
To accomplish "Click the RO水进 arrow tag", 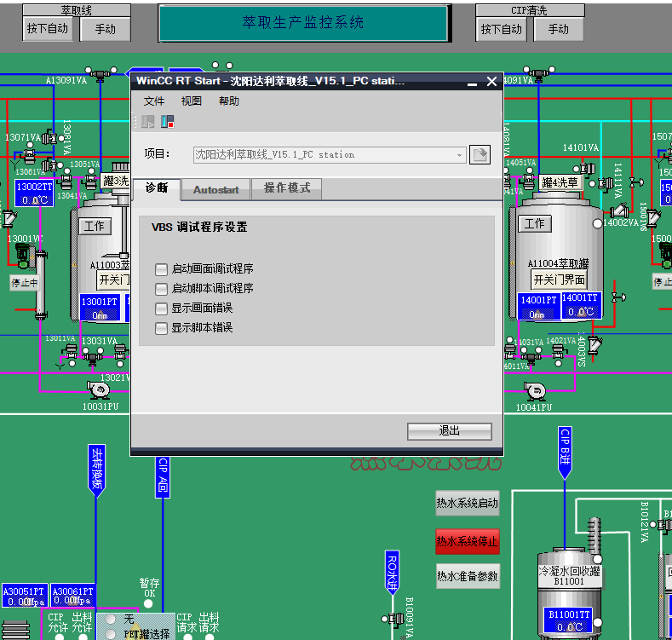I will pyautogui.click(x=392, y=572).
